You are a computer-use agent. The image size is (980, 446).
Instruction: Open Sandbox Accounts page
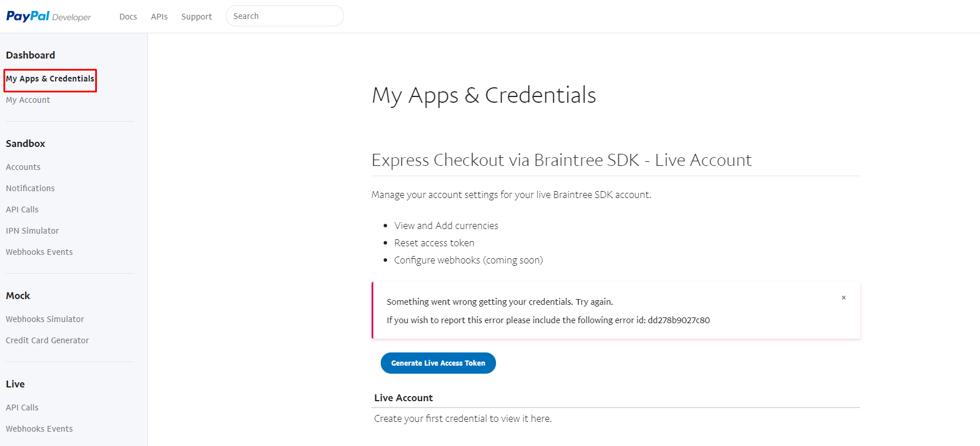pos(23,167)
